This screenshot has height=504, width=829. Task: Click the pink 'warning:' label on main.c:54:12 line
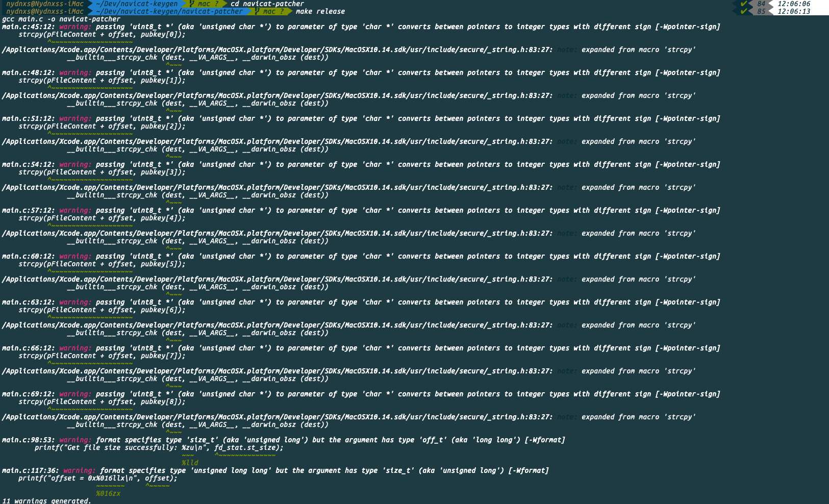tap(76, 164)
